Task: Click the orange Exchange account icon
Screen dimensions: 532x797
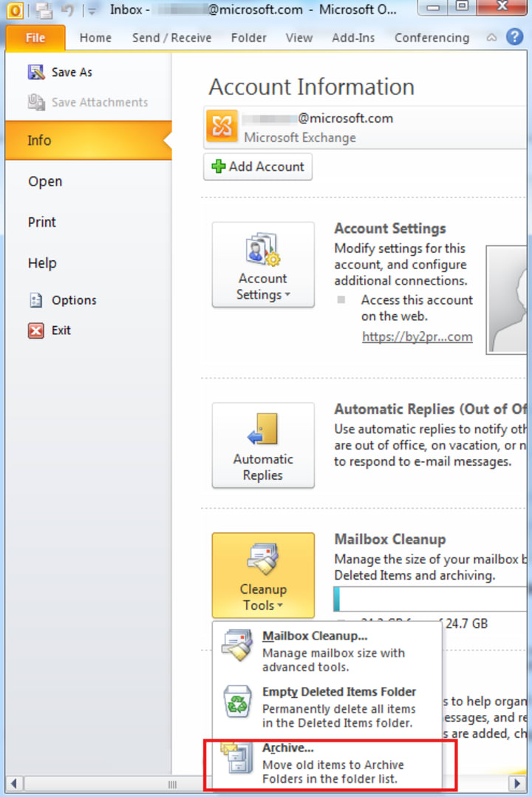Action: coord(222,126)
